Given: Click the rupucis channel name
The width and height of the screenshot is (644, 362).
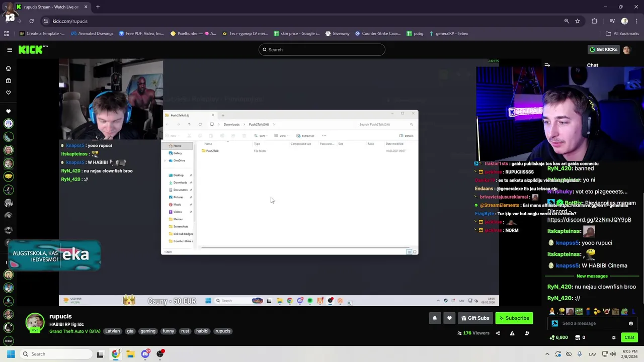Looking at the screenshot, I should (60, 316).
